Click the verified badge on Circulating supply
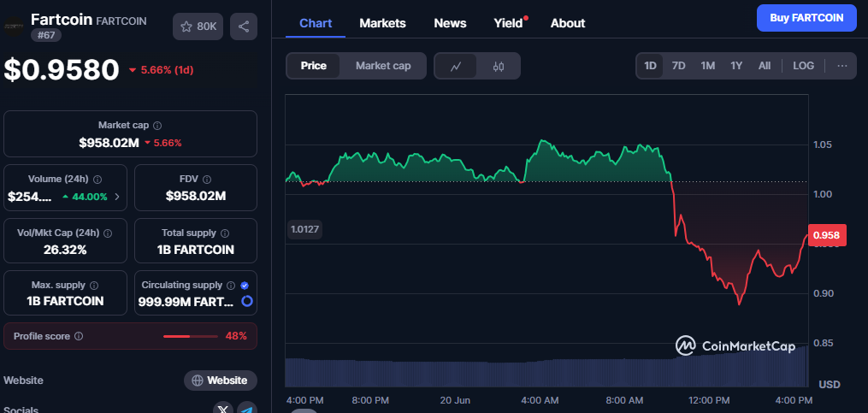The height and width of the screenshot is (413, 868). point(245,285)
